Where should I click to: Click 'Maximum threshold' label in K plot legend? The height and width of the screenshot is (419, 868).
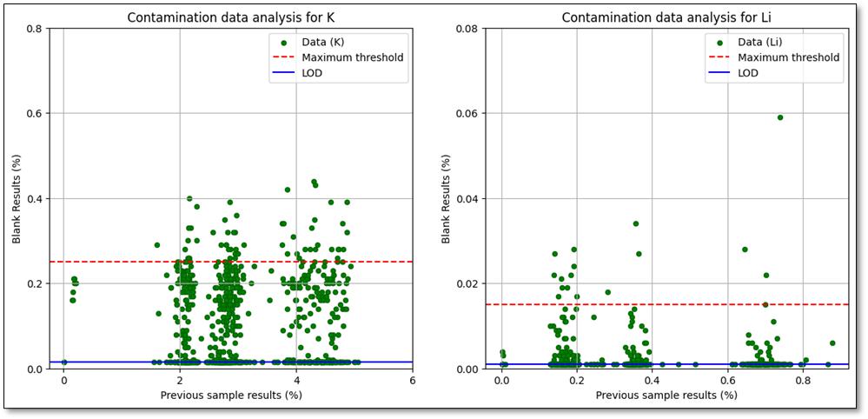pyautogui.click(x=352, y=57)
